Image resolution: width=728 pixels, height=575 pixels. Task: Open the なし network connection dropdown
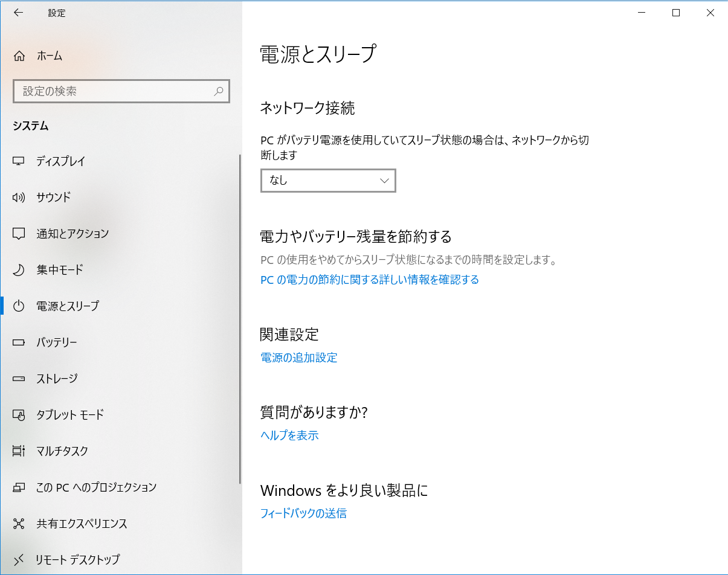[x=328, y=181]
